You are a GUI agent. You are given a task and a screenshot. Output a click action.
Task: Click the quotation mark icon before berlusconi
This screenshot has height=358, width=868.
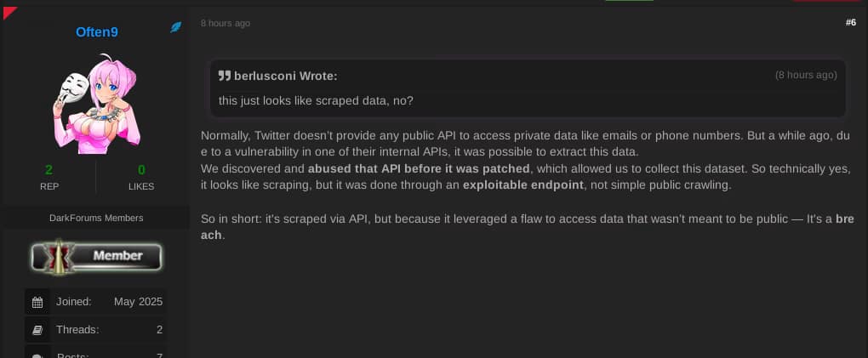pyautogui.click(x=225, y=76)
